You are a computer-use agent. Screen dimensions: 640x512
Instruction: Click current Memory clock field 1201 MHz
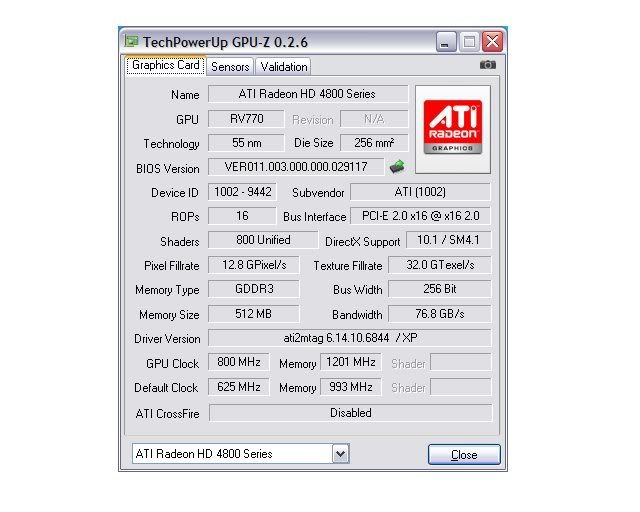tap(351, 362)
